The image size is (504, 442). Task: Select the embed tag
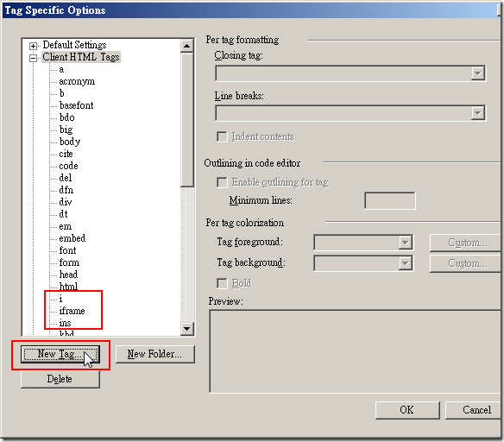[72, 238]
